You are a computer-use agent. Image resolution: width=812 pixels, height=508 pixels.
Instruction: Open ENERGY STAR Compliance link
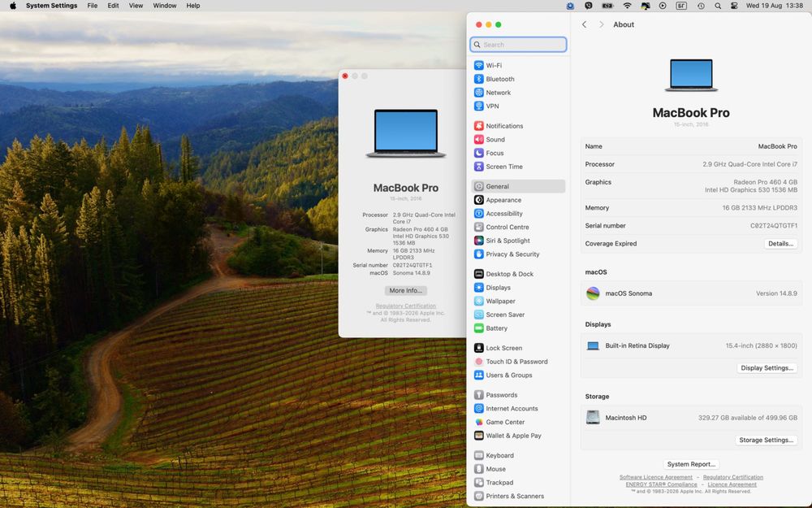coord(661,484)
